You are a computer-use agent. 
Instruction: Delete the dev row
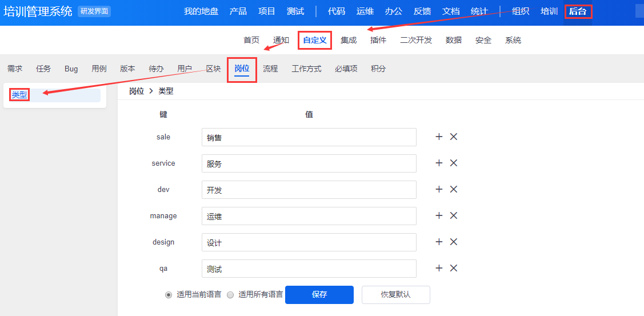point(454,190)
